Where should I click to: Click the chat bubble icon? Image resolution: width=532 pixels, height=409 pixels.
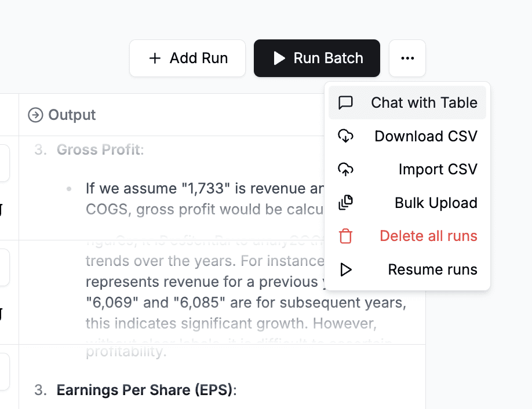click(345, 103)
